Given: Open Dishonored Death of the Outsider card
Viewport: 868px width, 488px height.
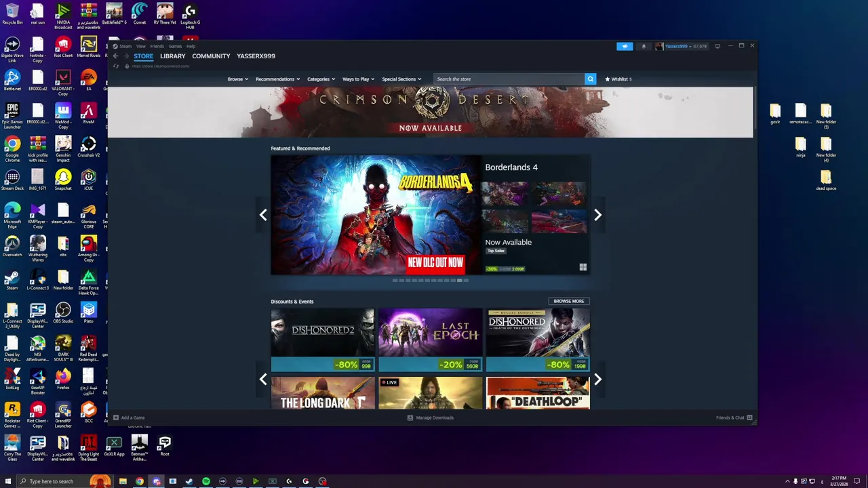Looking at the screenshot, I should tap(538, 340).
